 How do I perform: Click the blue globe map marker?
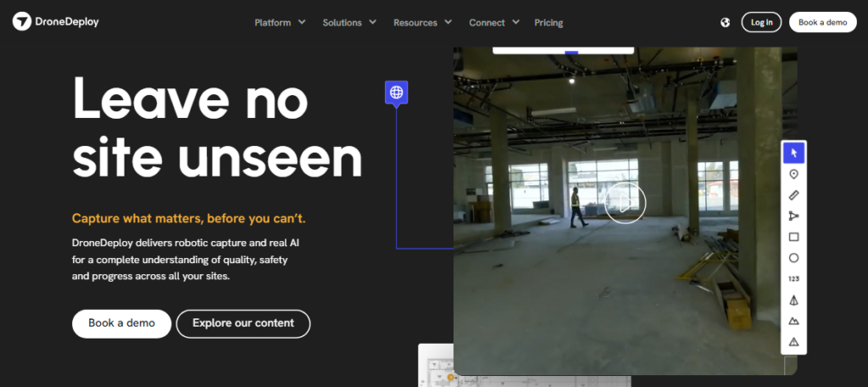(396, 92)
